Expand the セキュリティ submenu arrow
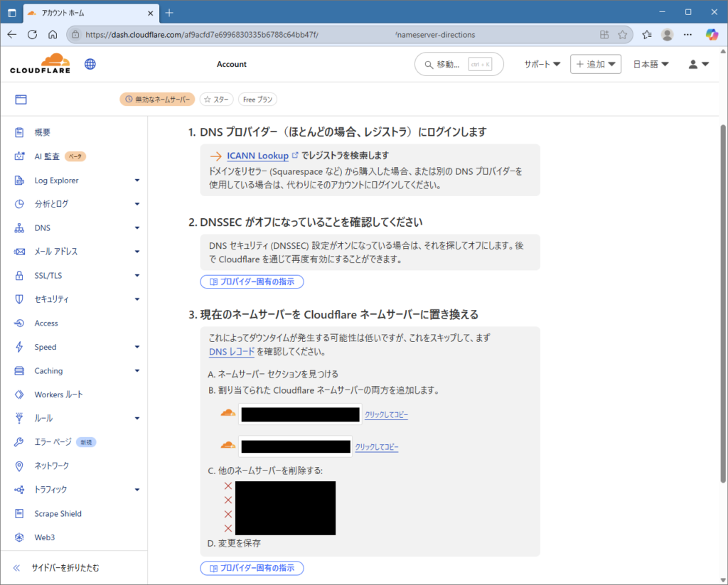This screenshot has width=728, height=585. 137,299
